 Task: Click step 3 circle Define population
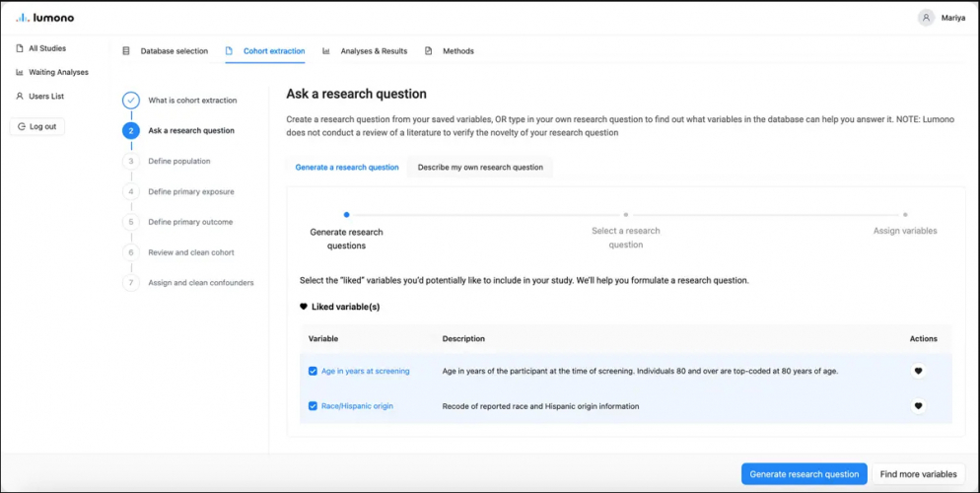pos(130,161)
